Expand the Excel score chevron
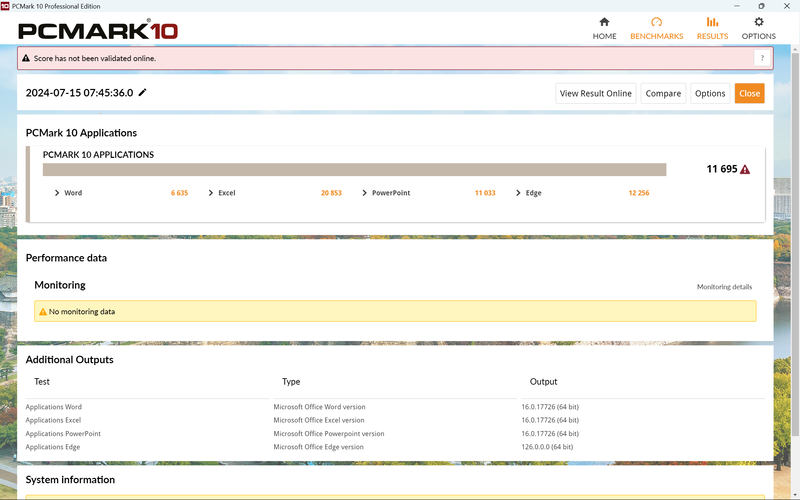 point(211,193)
